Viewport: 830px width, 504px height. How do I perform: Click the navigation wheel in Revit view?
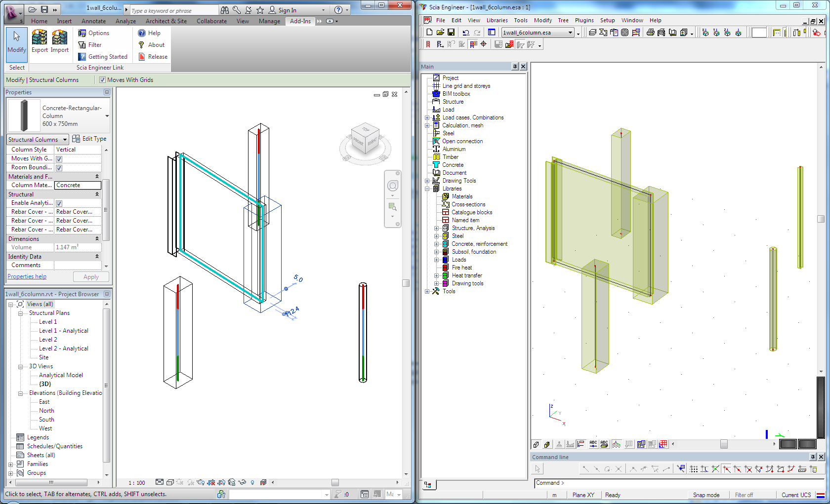tap(393, 186)
